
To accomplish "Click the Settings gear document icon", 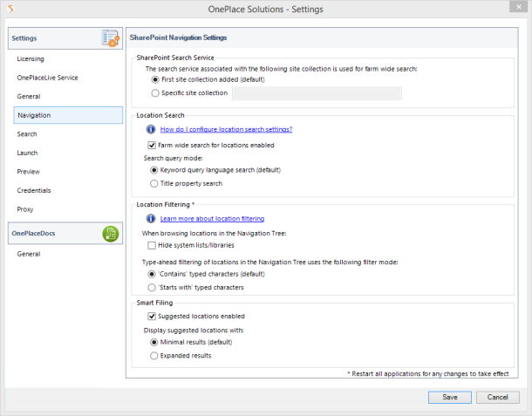I will click(111, 38).
